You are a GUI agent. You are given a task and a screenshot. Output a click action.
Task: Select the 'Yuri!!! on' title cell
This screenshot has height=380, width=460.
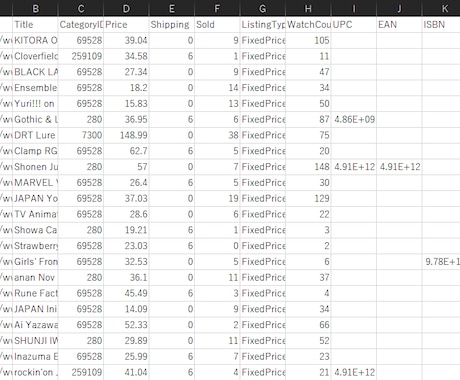pos(35,104)
